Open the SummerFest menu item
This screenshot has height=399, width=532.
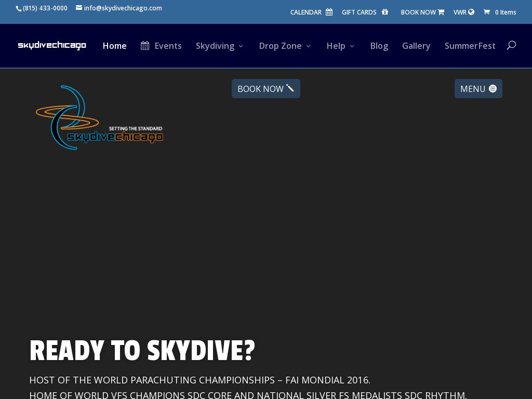tap(470, 46)
